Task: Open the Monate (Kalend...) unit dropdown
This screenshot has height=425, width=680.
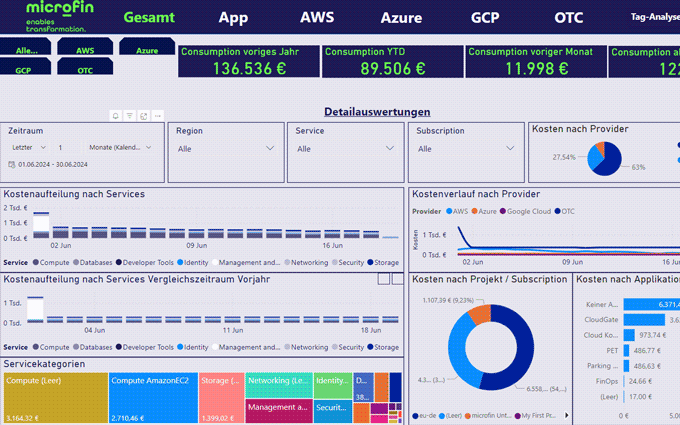Action: click(120, 147)
